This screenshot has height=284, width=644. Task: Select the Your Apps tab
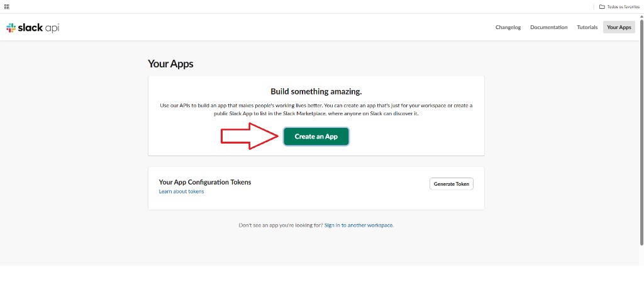point(619,27)
